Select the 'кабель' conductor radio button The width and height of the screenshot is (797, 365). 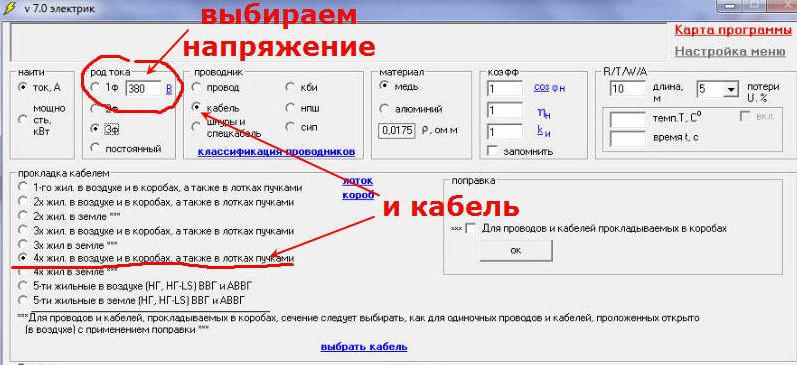[196, 107]
